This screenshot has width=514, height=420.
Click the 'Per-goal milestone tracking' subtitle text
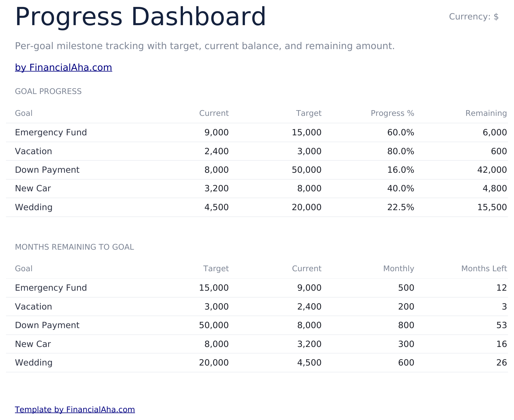(x=205, y=46)
